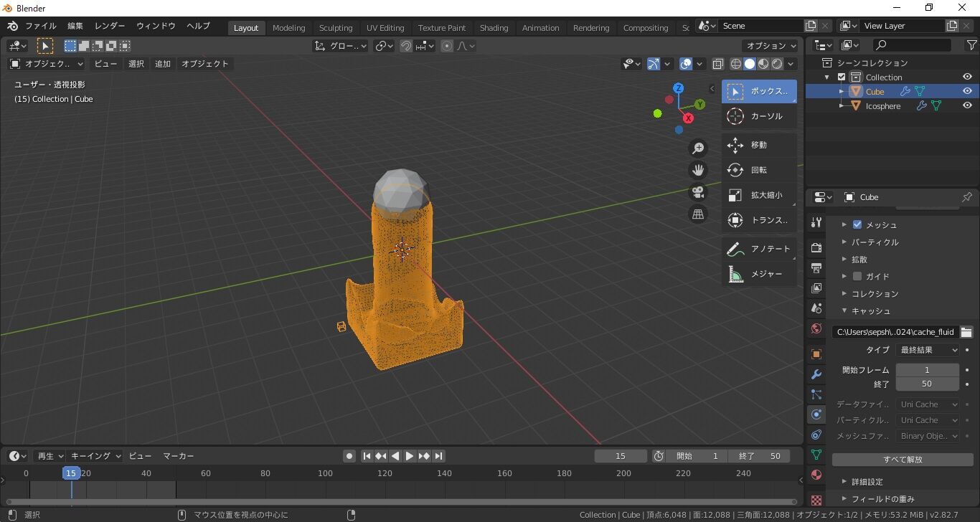Viewport: 980px width, 522px height.
Task: Click the 開始フレーム field showing 1
Action: pos(927,370)
